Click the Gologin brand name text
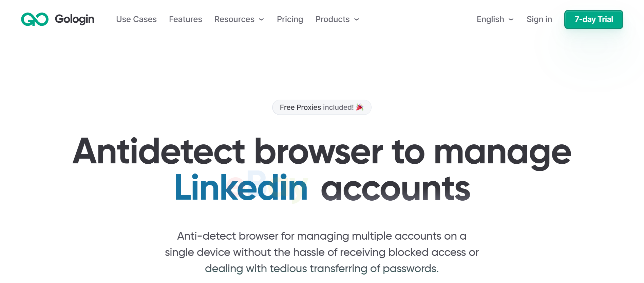Viewport: 644px width, 283px height. coord(74,19)
